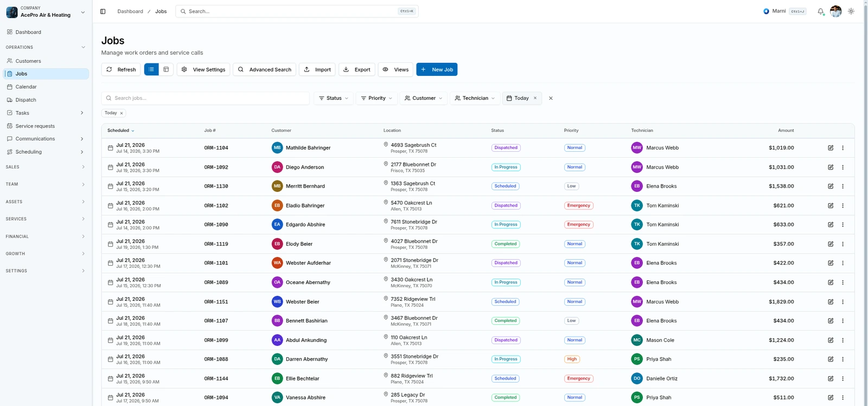The height and width of the screenshot is (406, 868).
Task: Open more actions for ORM-1088
Action: [x=843, y=359]
